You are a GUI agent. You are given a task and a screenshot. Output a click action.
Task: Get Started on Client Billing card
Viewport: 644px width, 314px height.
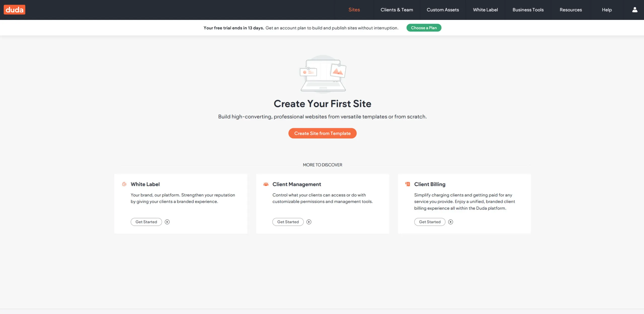(430, 222)
